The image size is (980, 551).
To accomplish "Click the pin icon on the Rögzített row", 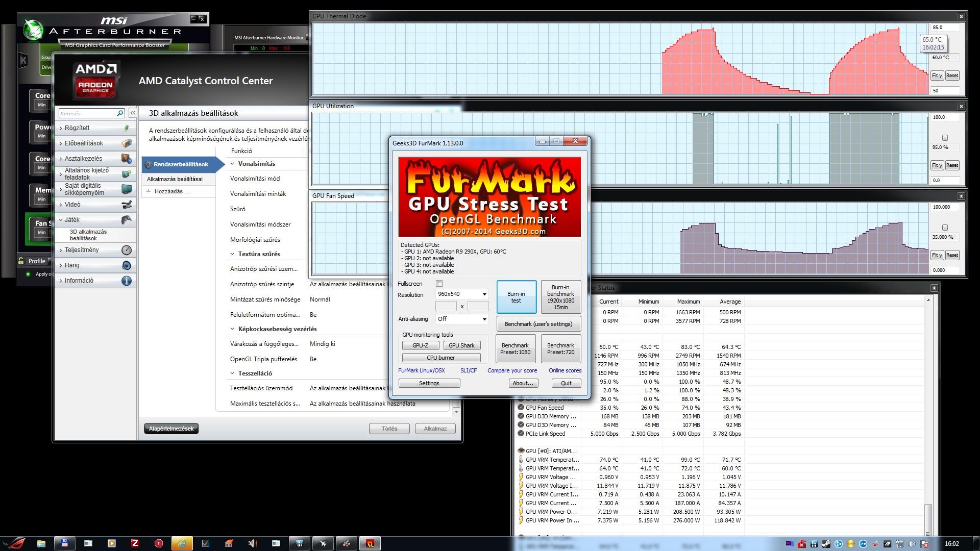I will pyautogui.click(x=127, y=128).
